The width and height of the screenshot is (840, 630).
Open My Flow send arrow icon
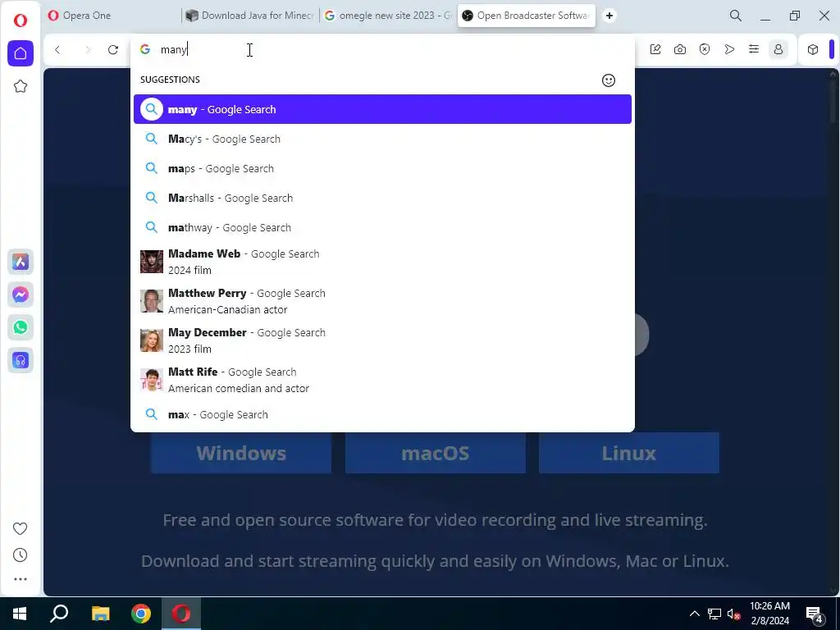[x=729, y=50]
